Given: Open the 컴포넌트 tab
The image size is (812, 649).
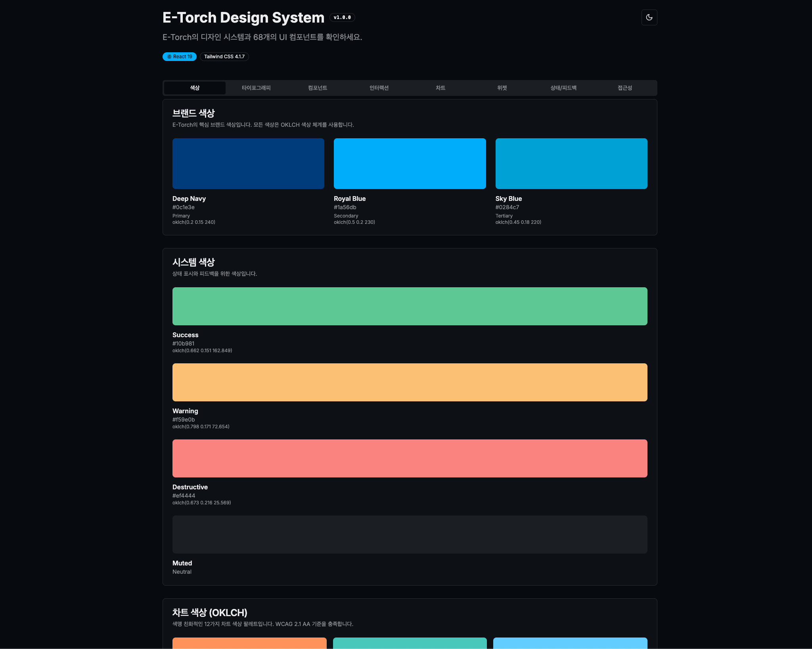Looking at the screenshot, I should 318,88.
